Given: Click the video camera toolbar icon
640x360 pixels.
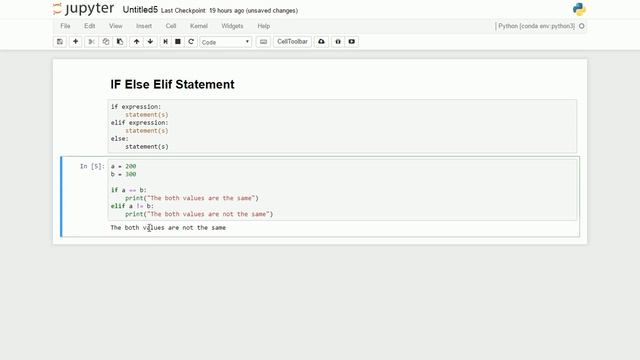Looking at the screenshot, I should coord(351,42).
